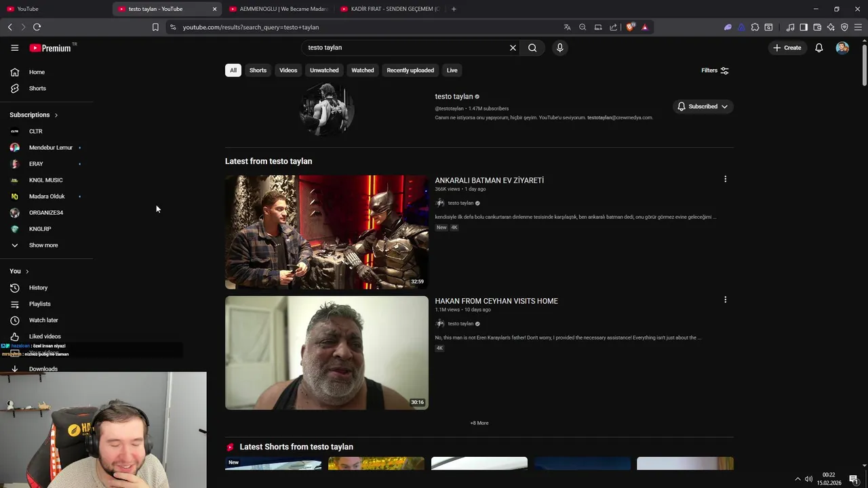This screenshot has width=868, height=488.
Task: Bookmark this page with the bookmark icon
Action: tap(155, 27)
